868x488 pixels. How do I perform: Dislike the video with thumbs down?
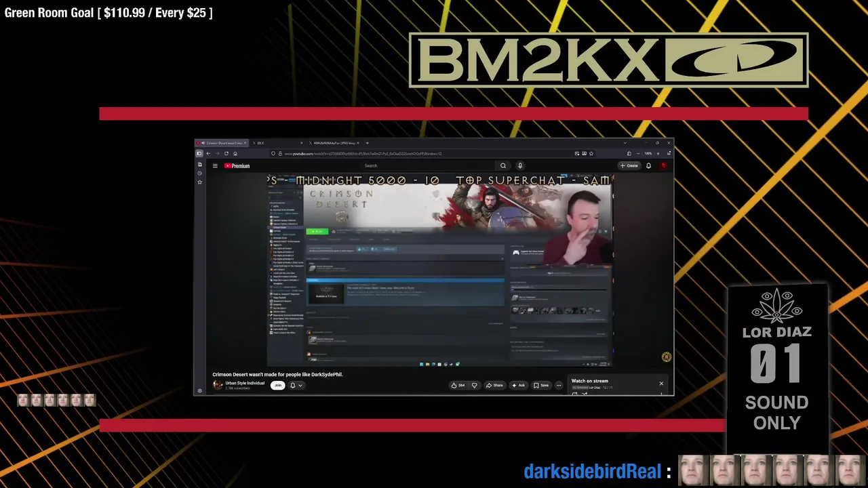[474, 385]
